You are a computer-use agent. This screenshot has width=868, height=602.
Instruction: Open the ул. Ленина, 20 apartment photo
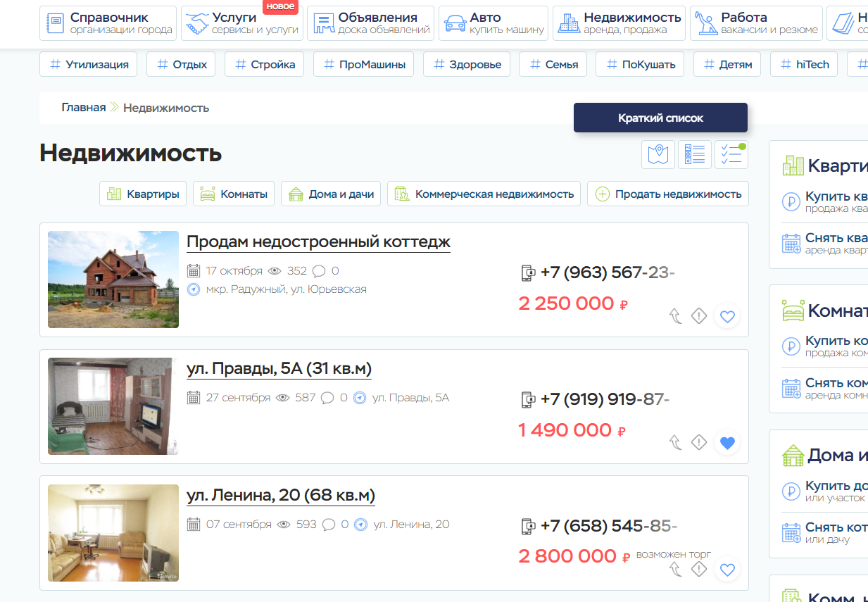point(113,533)
